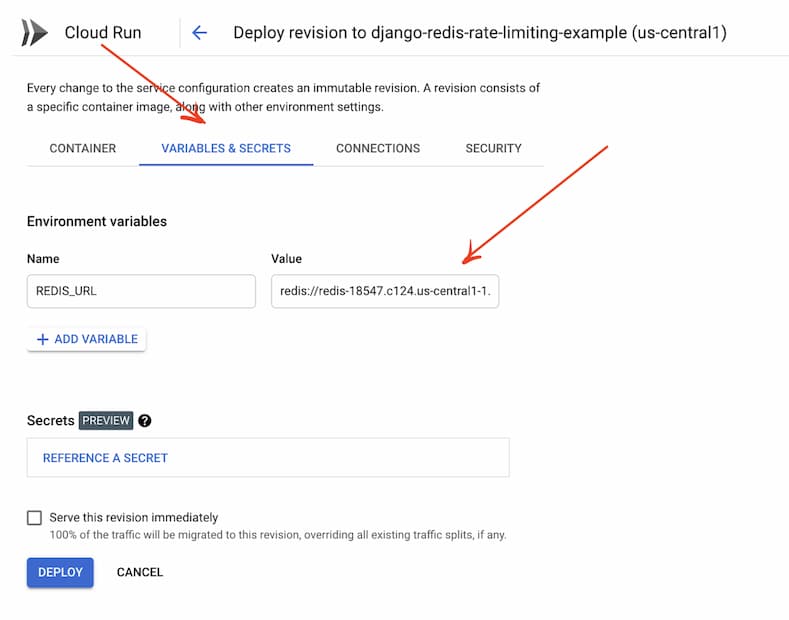Click the PREVIEW badge next to Secrets

(x=106, y=421)
